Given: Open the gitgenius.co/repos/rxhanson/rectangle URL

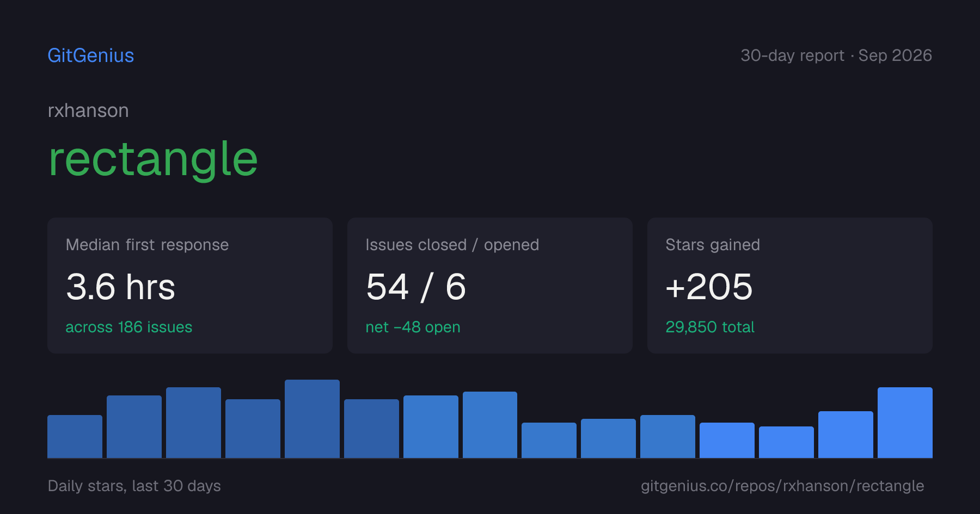Looking at the screenshot, I should pos(782,486).
